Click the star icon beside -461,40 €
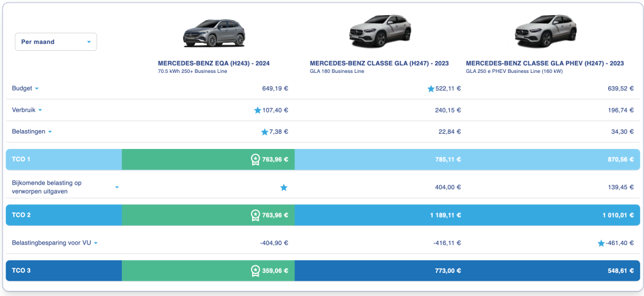This screenshot has width=644, height=296. (601, 243)
